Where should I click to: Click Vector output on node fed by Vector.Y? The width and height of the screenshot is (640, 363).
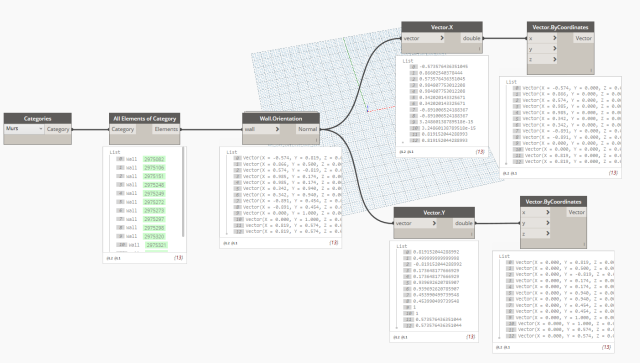(x=576, y=212)
